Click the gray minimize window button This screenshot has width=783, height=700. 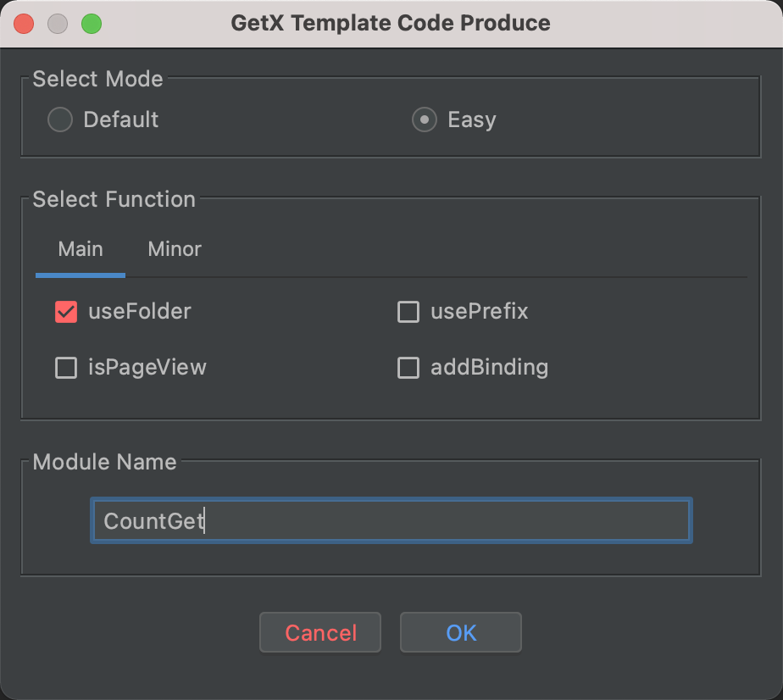click(x=58, y=23)
